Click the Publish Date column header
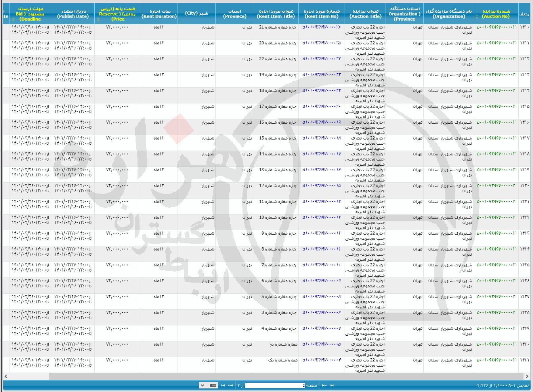The height and width of the screenshot is (392, 533). tap(73, 14)
